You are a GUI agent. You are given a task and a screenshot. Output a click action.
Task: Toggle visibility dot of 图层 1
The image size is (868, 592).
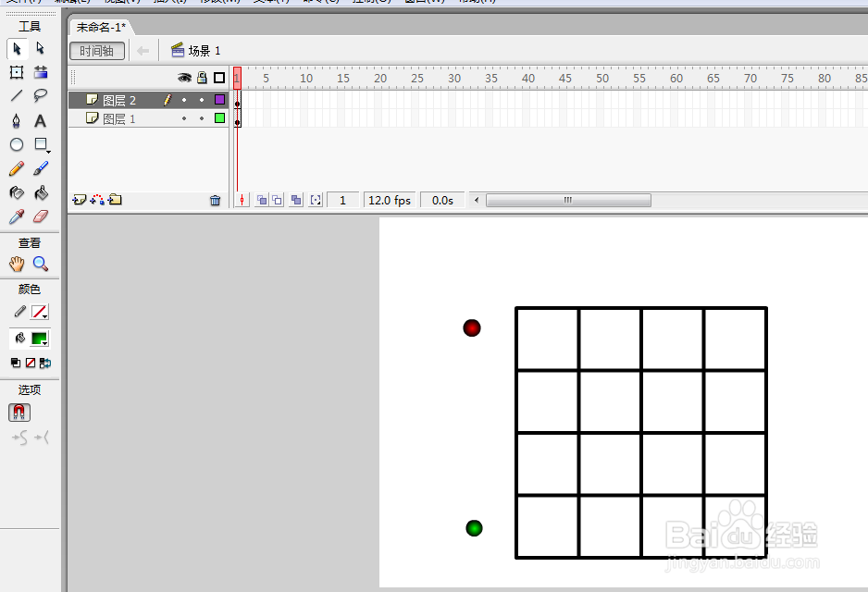click(184, 118)
